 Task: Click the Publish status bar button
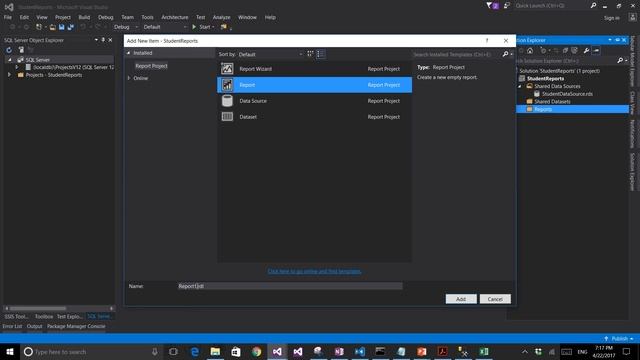tap(619, 339)
